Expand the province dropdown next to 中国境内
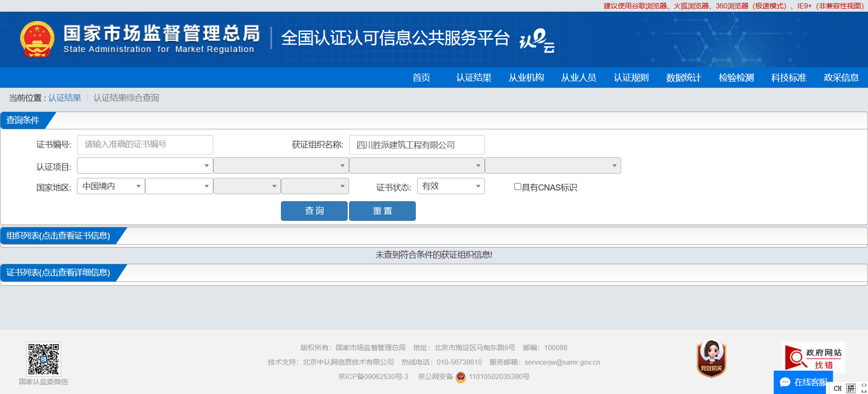Viewport: 868px width, 394px height. [179, 186]
